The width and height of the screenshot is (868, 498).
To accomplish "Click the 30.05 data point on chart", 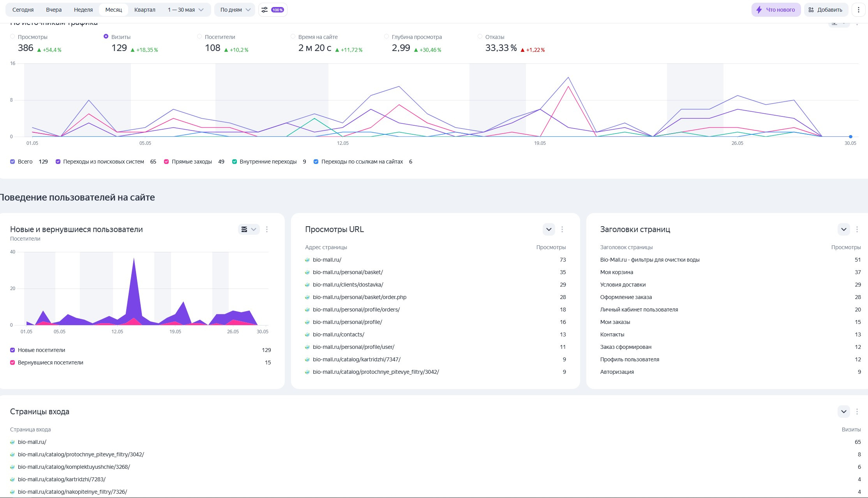I will 850,137.
